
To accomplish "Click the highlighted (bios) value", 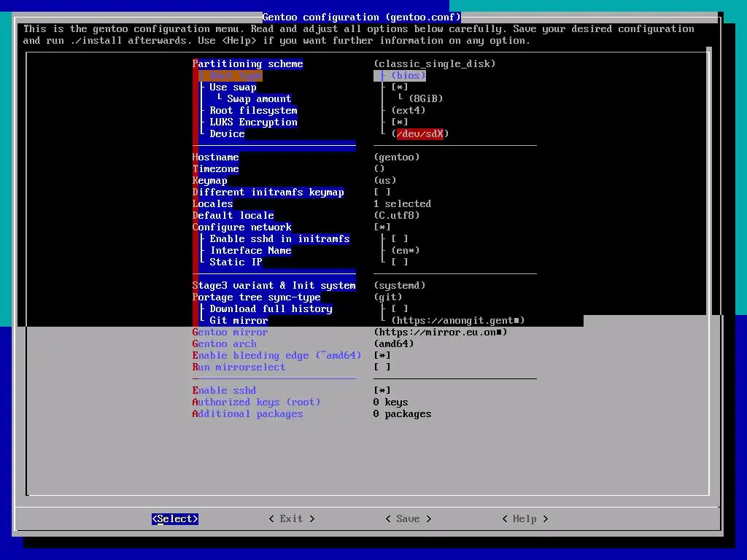I will [x=409, y=75].
